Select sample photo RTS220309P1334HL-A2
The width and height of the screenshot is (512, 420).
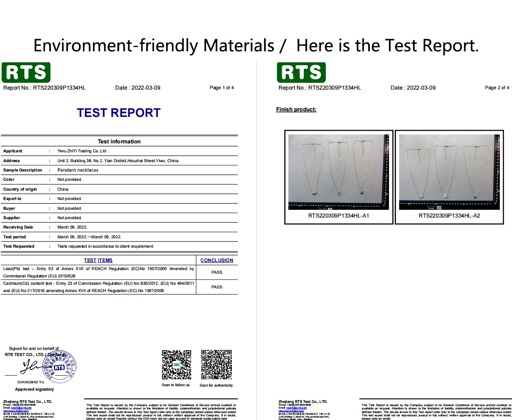click(449, 172)
